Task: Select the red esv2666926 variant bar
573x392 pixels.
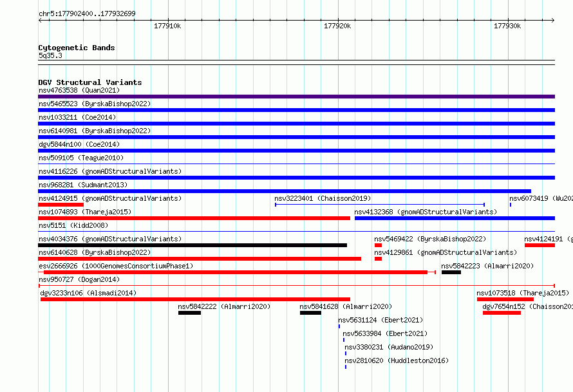Action: click(236, 272)
